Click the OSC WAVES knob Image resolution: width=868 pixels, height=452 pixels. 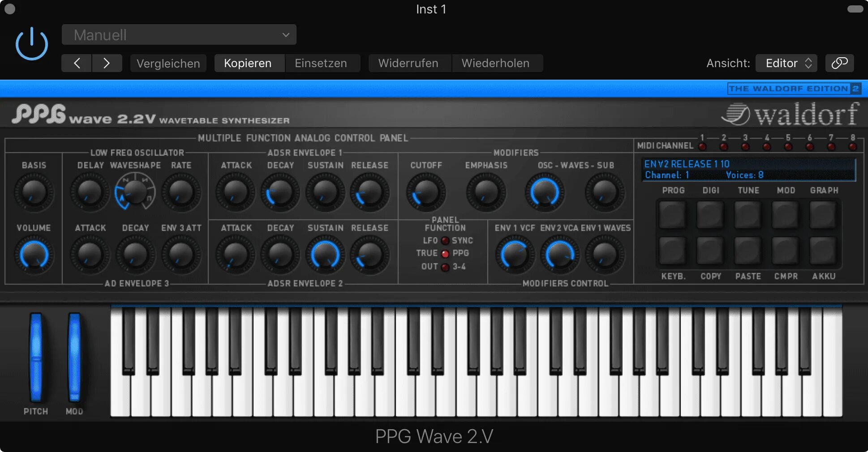point(545,192)
